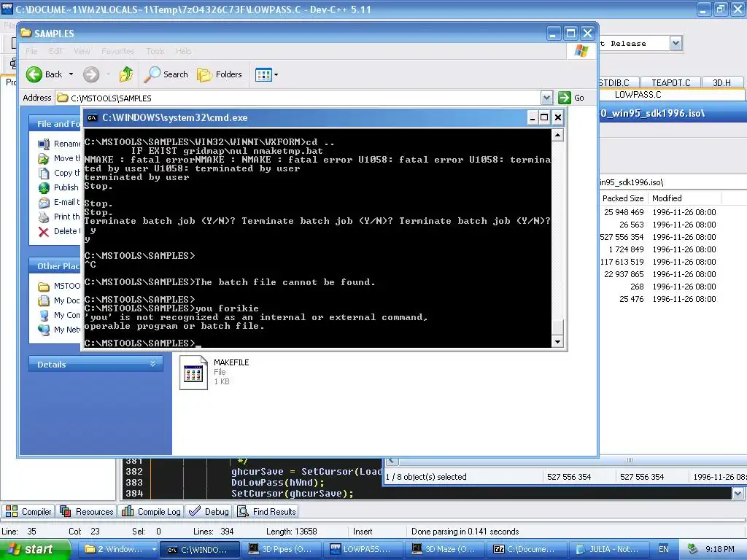The image size is (747, 560).
Task: Open My Network Places link
Action: (59, 330)
